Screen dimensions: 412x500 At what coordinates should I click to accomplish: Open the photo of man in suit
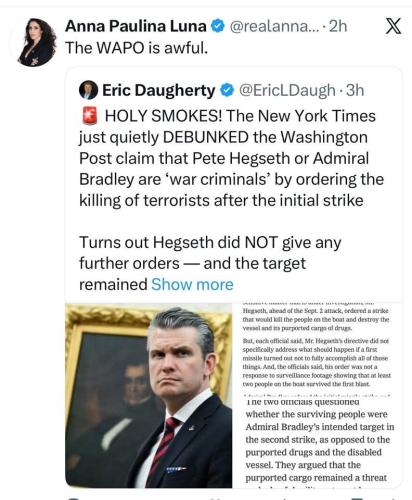[149, 395]
